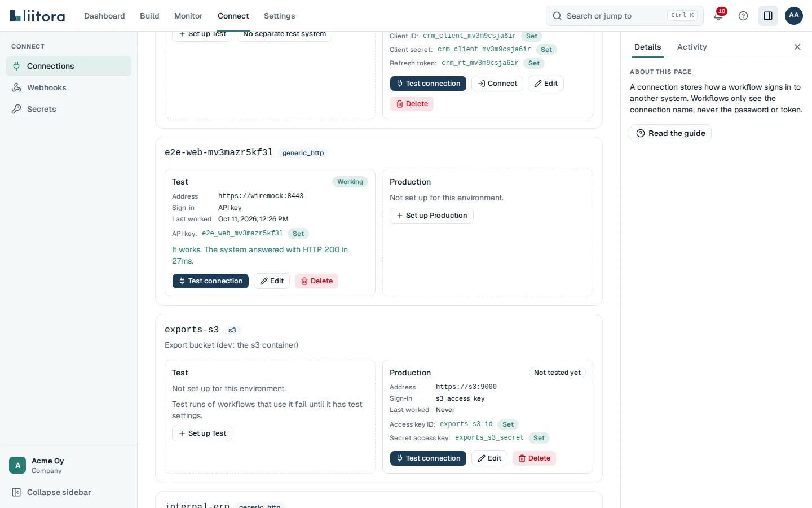Image resolution: width=812 pixels, height=508 pixels.
Task: Click the Liitora logo
Action: coord(38,16)
